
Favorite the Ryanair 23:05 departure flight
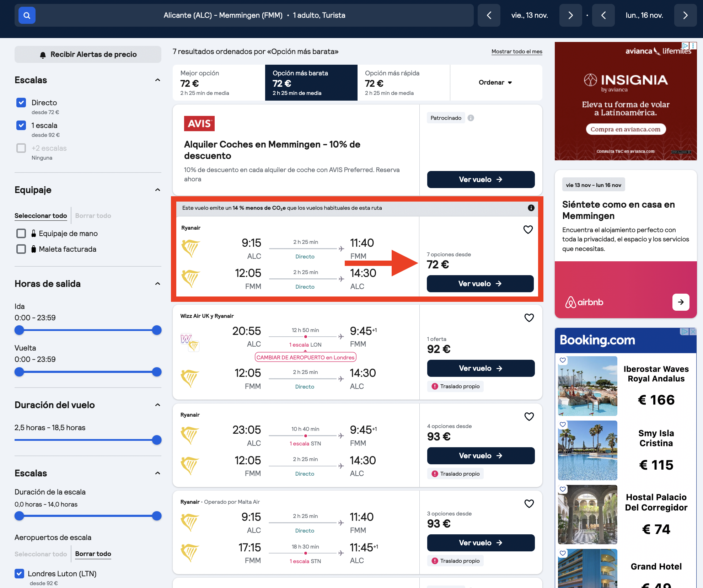click(x=529, y=417)
